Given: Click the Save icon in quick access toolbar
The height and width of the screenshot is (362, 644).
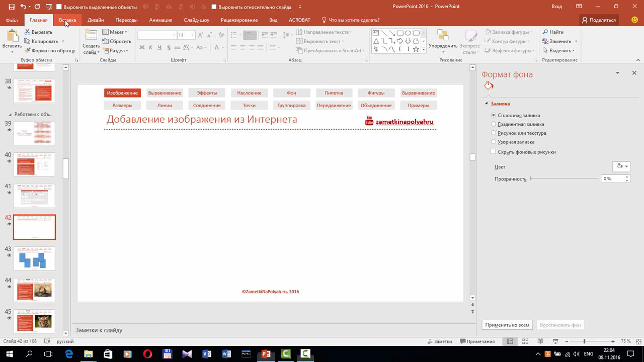Looking at the screenshot, I should 12,7.
